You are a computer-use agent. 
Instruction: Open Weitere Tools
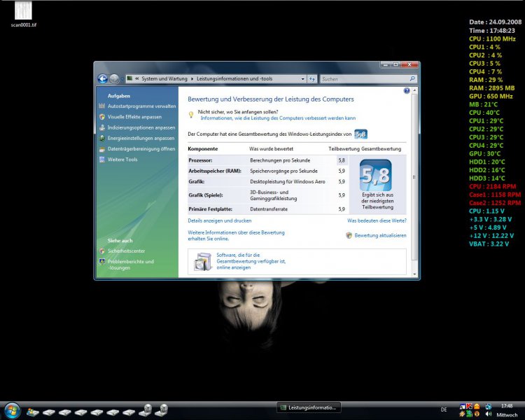(x=122, y=160)
